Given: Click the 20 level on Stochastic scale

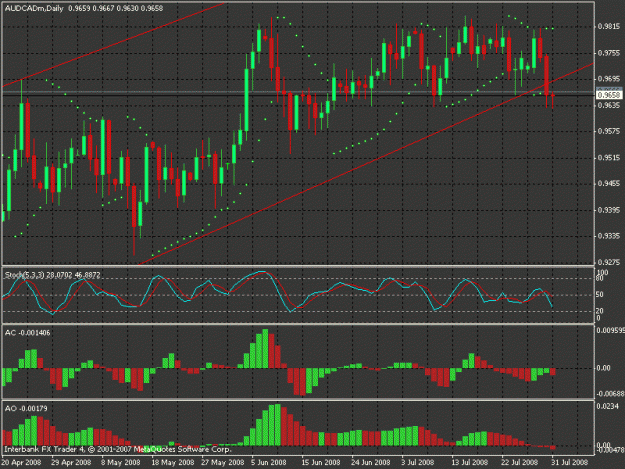Looking at the screenshot, I should click(599, 311).
